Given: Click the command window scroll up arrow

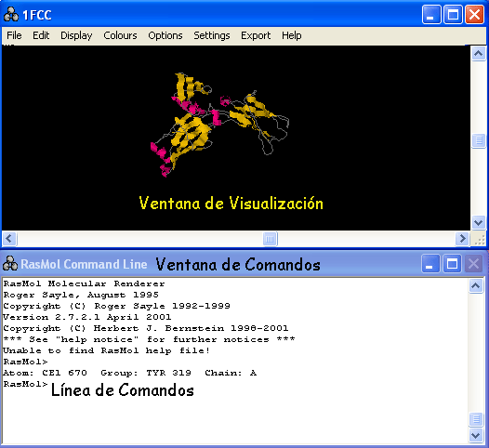Looking at the screenshot, I should pyautogui.click(x=476, y=285).
